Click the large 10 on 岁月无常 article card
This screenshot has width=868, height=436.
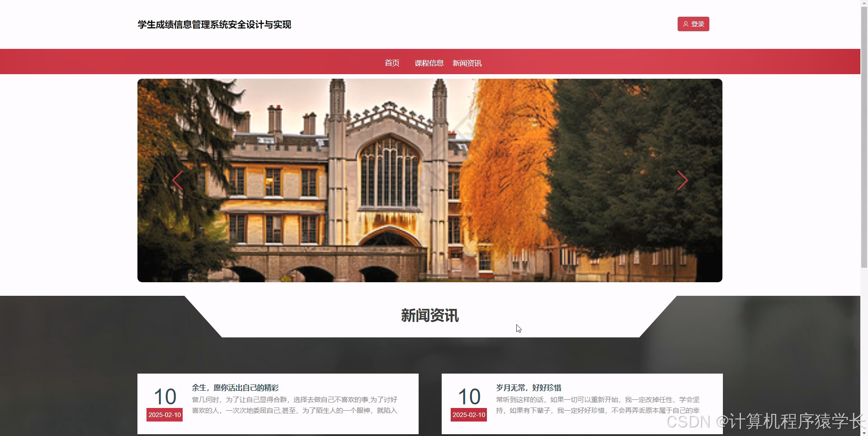pos(469,397)
